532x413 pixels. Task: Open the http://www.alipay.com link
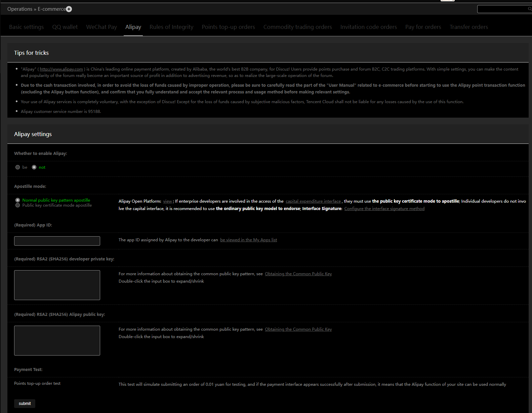61,69
